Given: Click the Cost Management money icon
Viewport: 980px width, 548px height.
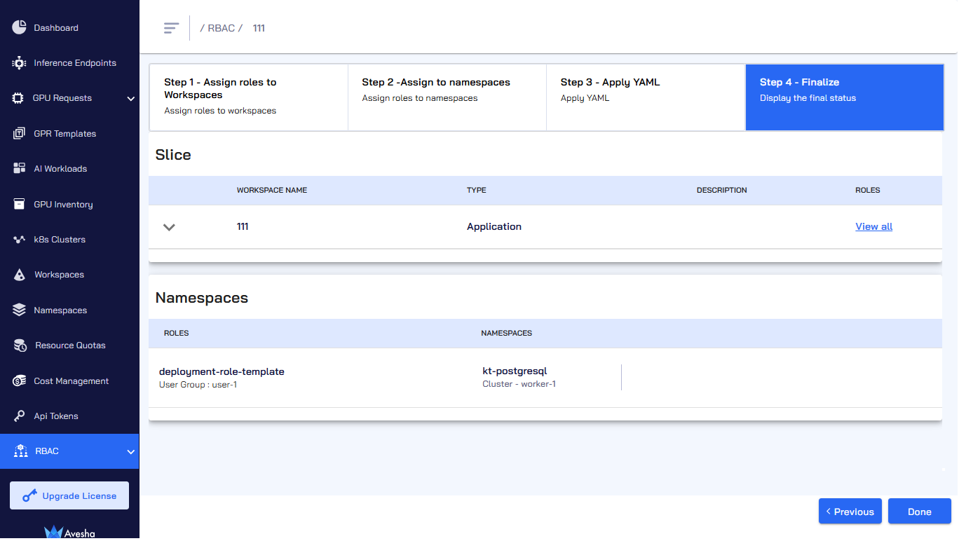Looking at the screenshot, I should (20, 381).
